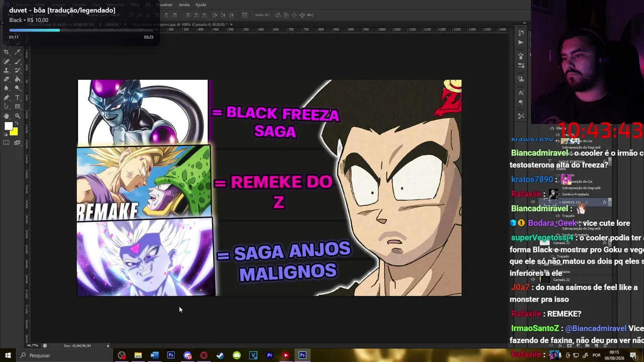Viewport: 644px width, 362px height.
Task: Open the Windows notification center
Action: 633,355
